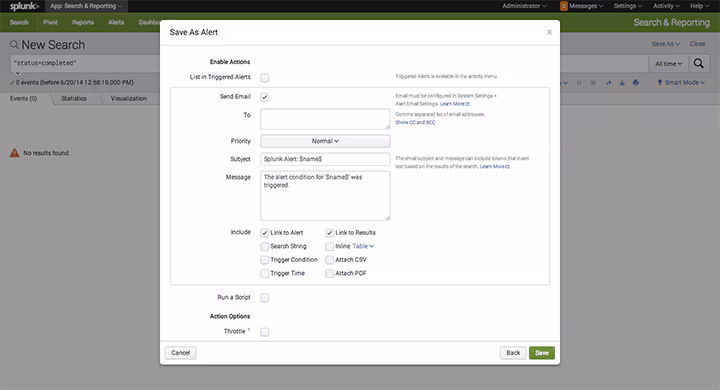Viewport: 720px width, 390px height.
Task: Click the Close search link
Action: click(697, 44)
